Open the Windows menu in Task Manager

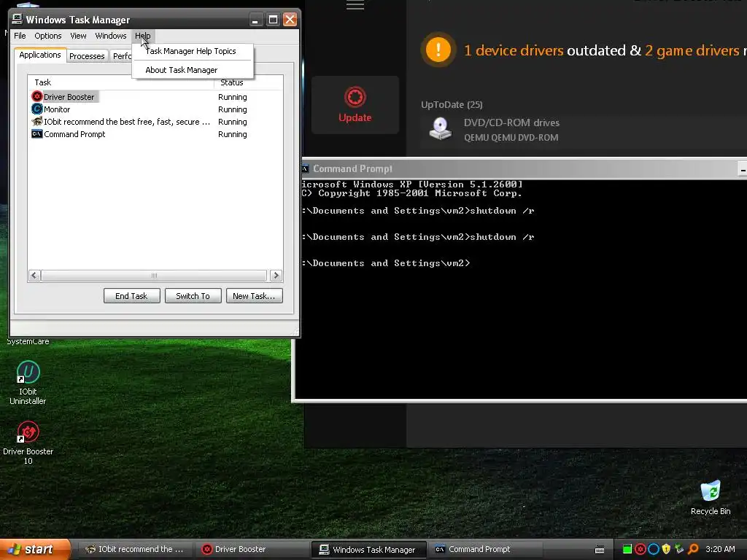tap(111, 36)
